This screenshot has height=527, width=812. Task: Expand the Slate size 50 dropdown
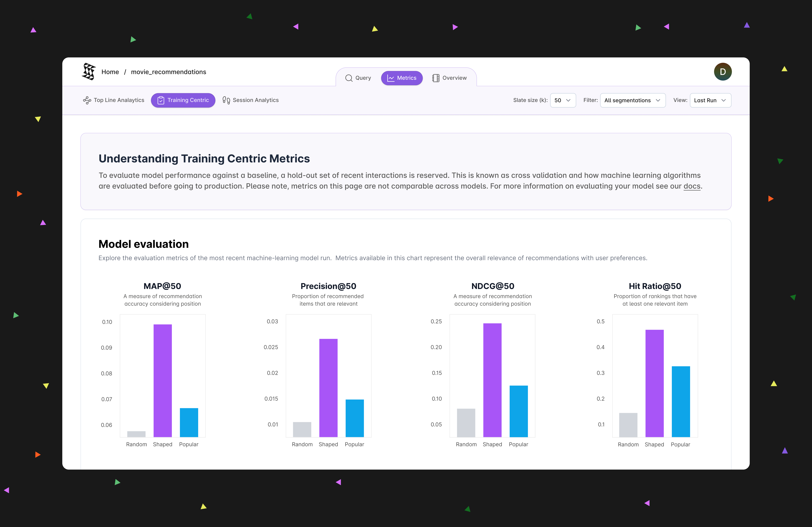[563, 100]
